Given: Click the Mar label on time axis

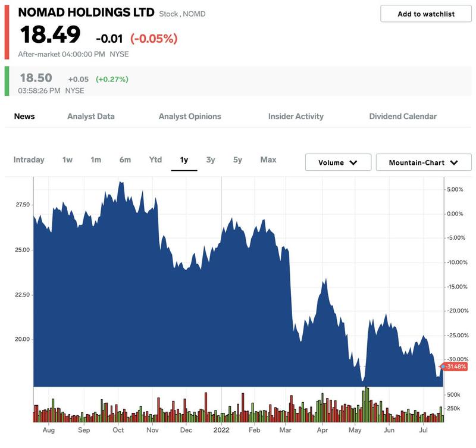Looking at the screenshot, I should pos(286,430).
